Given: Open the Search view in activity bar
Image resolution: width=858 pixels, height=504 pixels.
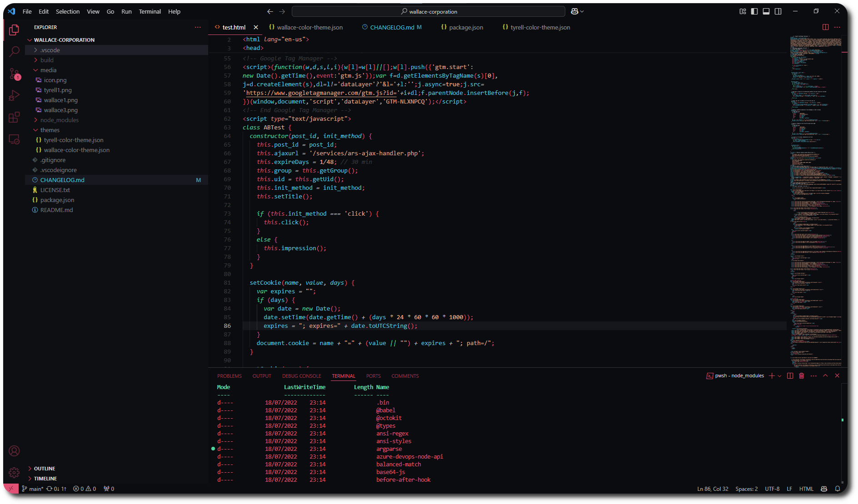Looking at the screenshot, I should tap(14, 51).
